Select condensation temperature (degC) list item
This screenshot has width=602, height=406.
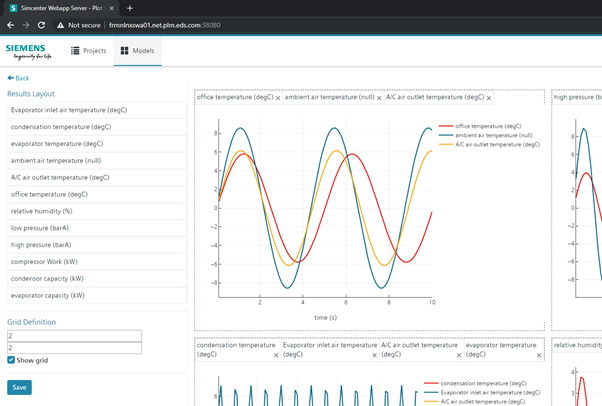pos(97,127)
